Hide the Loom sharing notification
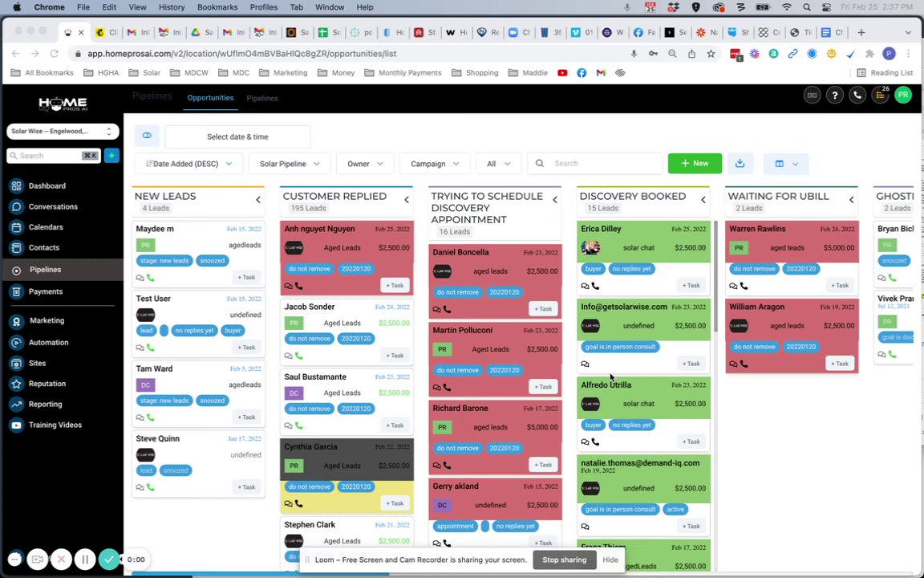 click(x=610, y=560)
